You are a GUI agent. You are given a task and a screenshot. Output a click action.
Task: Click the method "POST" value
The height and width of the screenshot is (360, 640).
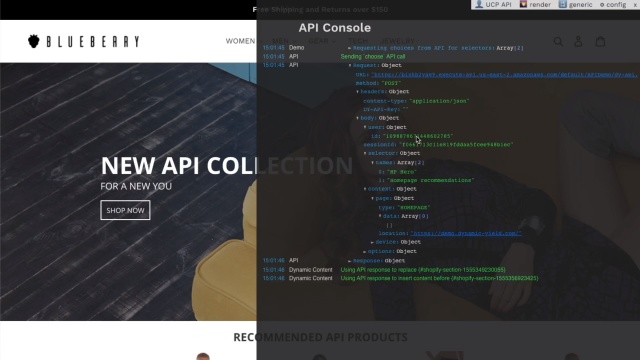(x=391, y=83)
